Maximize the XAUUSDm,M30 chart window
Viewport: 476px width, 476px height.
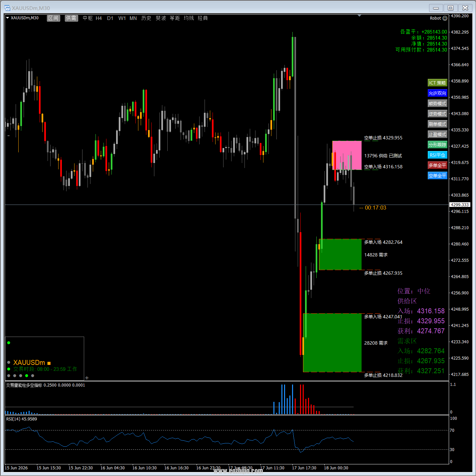point(450,8)
